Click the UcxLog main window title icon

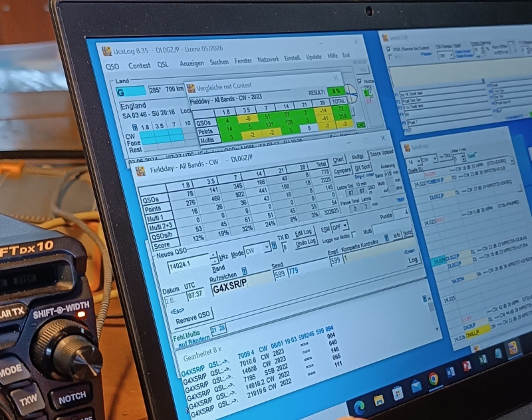(106, 51)
